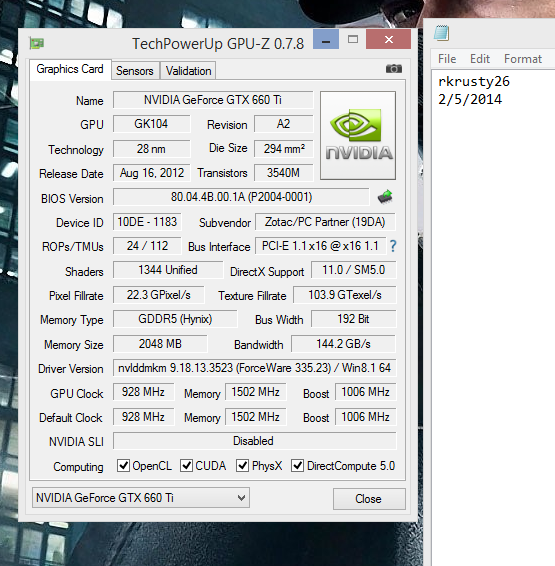Image resolution: width=555 pixels, height=566 pixels.
Task: Select the Graphics Card tab
Action: pyautogui.click(x=70, y=69)
